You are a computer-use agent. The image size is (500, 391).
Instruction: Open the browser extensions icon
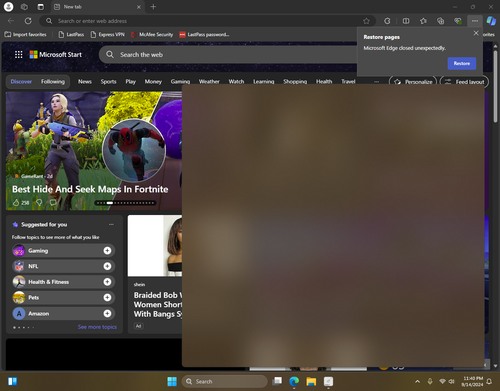click(x=387, y=21)
